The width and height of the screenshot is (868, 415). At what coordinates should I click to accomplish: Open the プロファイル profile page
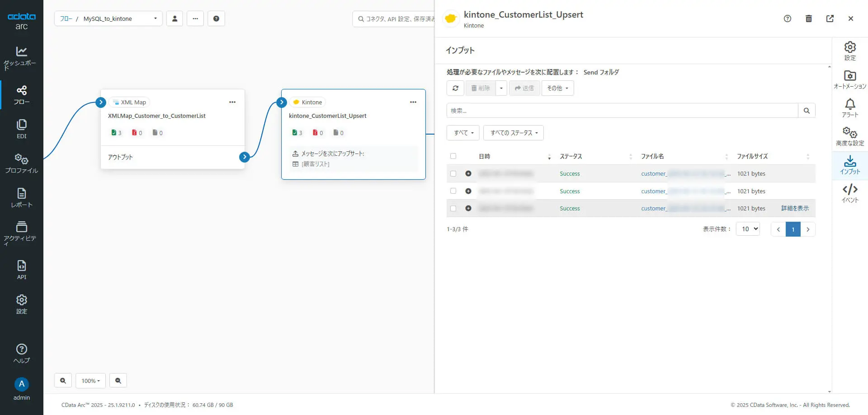[x=21, y=163]
